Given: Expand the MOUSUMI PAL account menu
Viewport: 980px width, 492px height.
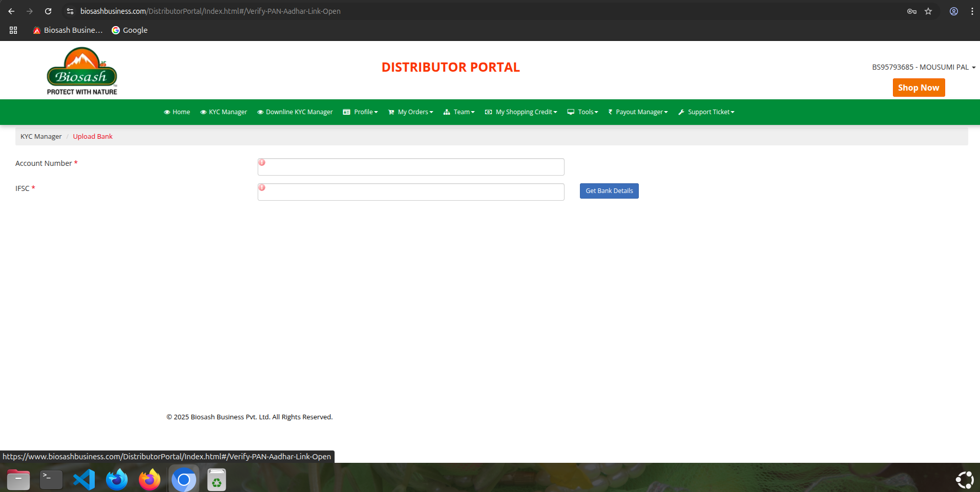Looking at the screenshot, I should [x=923, y=67].
